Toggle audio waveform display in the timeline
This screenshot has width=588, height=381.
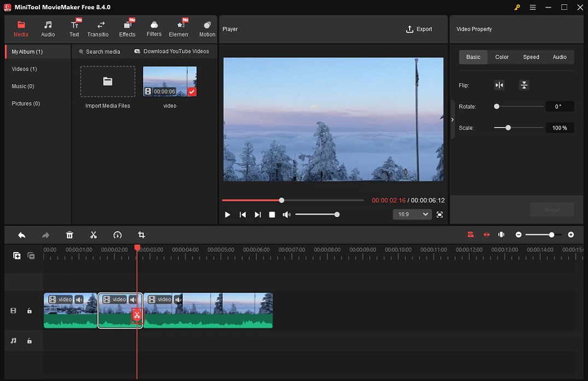501,235
